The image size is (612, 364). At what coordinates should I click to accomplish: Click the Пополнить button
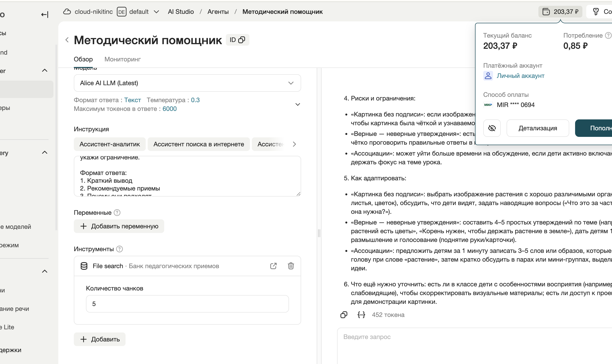(593, 128)
